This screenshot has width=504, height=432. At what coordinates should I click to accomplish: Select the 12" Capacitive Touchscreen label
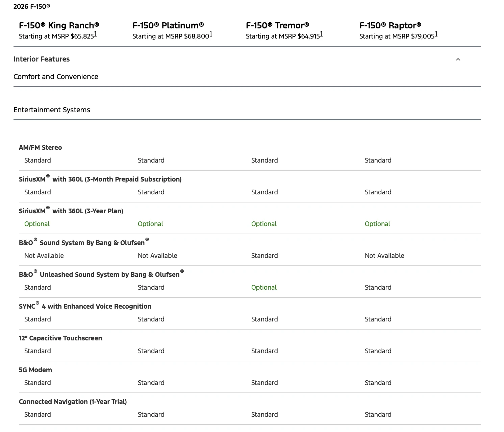click(x=60, y=338)
